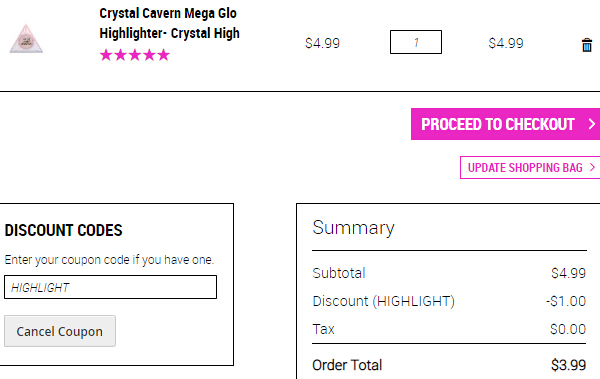Select the Discount Codes heading
Image resolution: width=600 pixels, height=379 pixels.
63,230
